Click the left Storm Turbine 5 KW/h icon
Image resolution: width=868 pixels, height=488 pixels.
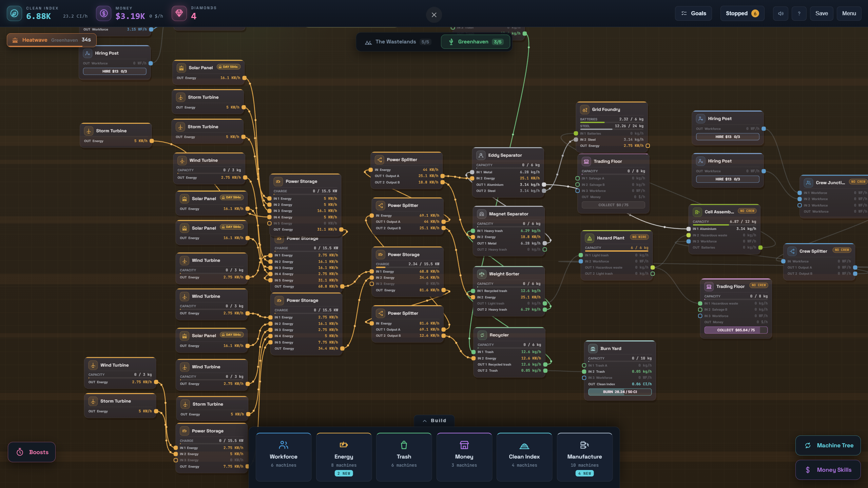click(89, 131)
